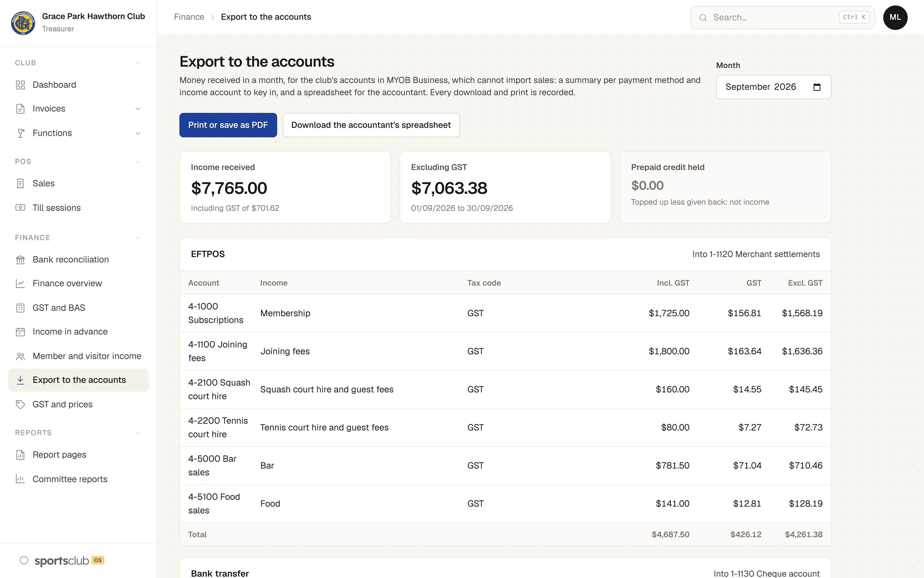Click the Grace Park Hawthorn Club logo
Viewport: 924px width, 578px height.
[x=23, y=23]
